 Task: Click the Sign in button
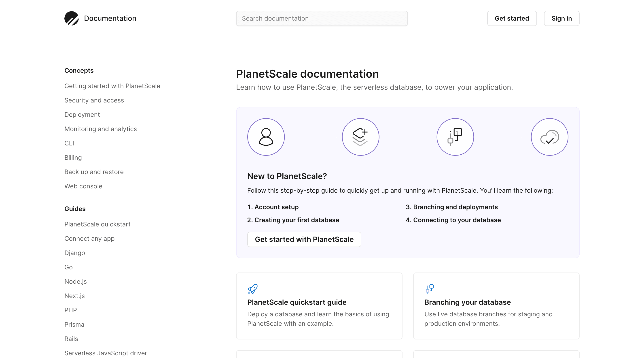pos(562,18)
